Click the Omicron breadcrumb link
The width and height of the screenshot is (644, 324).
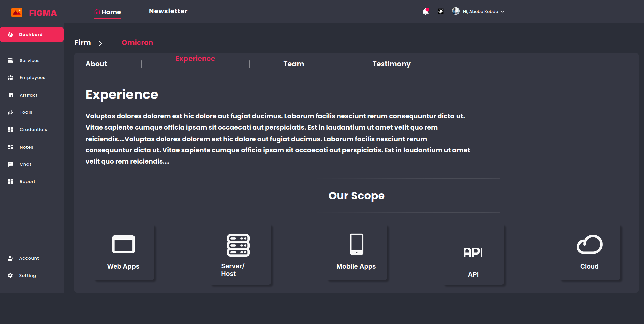[x=137, y=42]
